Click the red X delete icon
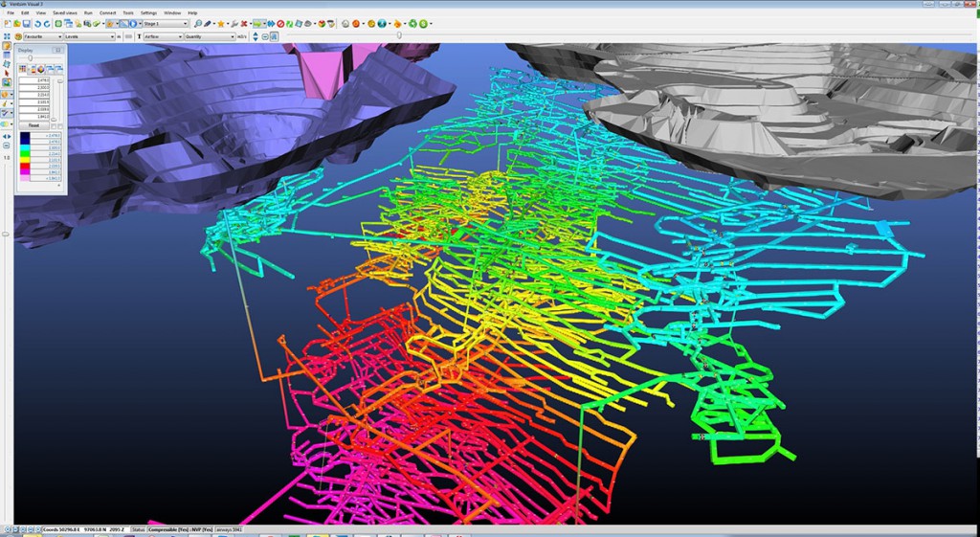Screen dimensions: 980x537 [244, 24]
